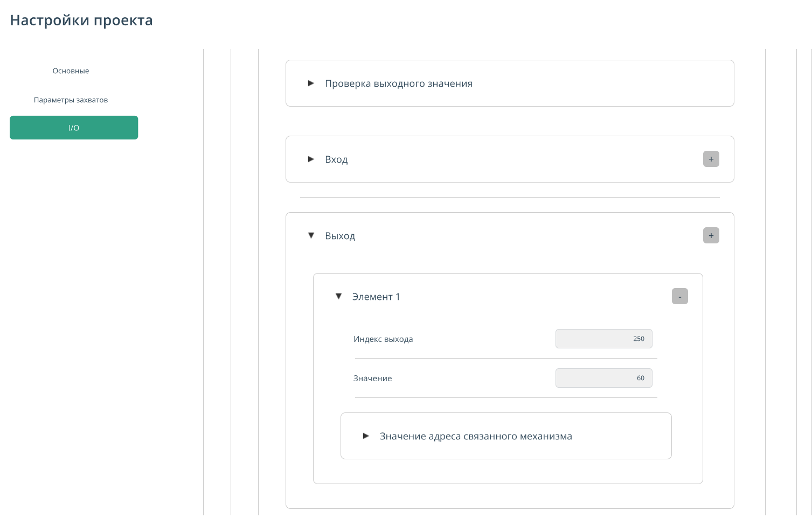Viewport: 812px width, 518px height.
Task: Click the Выход section title text
Action: point(340,236)
